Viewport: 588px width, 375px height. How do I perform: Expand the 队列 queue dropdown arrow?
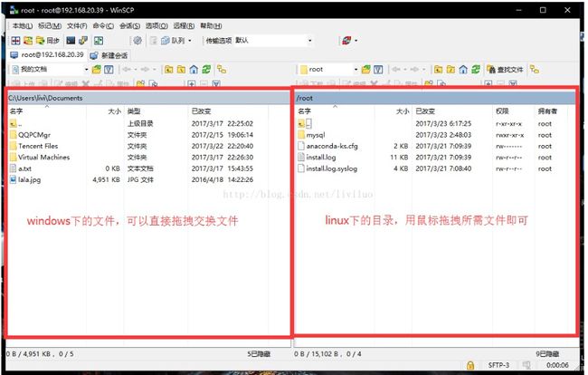point(190,41)
